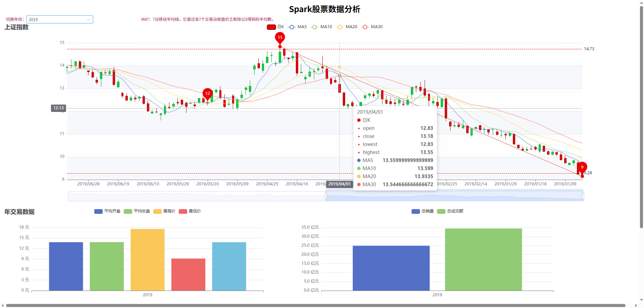The width and height of the screenshot is (644, 308).
Task: Click the scroll right arrow of horizontal scrollbar
Action: 636,305
